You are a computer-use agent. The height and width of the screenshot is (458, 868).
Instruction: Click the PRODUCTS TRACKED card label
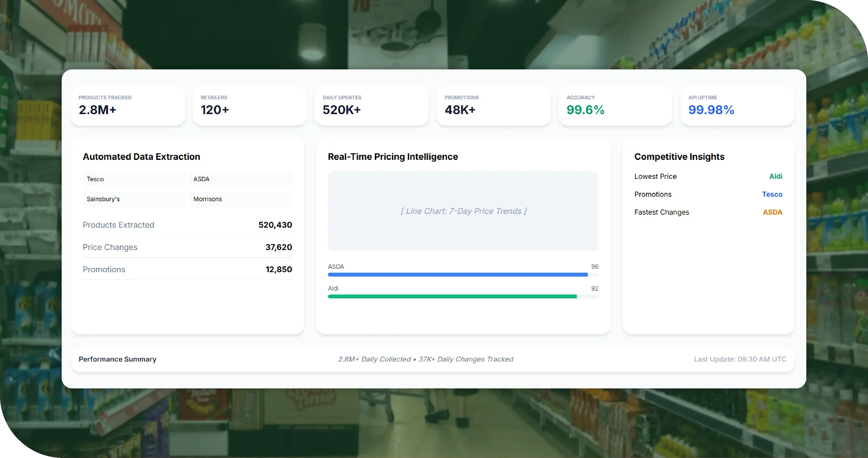click(105, 97)
